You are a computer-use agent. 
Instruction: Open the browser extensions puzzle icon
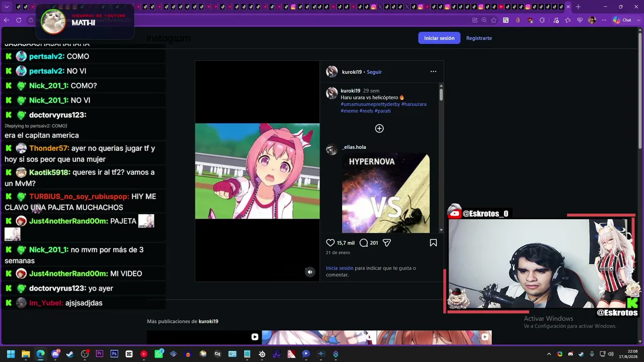pyautogui.click(x=542, y=20)
